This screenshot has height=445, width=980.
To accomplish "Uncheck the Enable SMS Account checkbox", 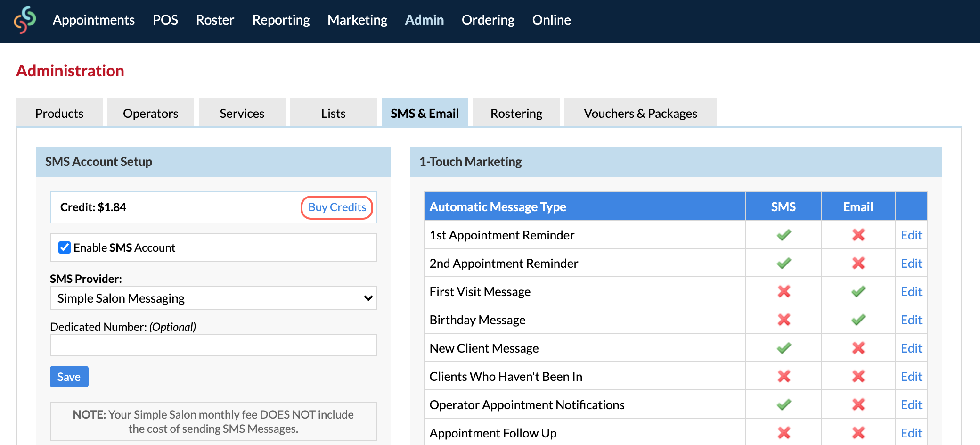I will coord(65,247).
